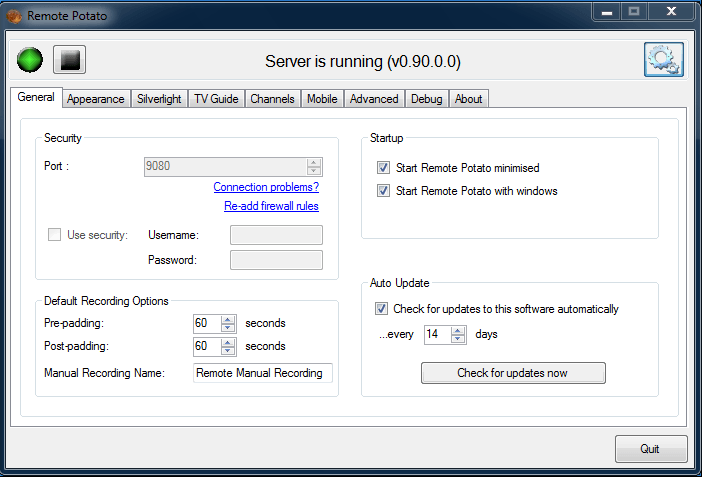Click the green start server icon
This screenshot has width=702, height=477.
click(x=30, y=60)
